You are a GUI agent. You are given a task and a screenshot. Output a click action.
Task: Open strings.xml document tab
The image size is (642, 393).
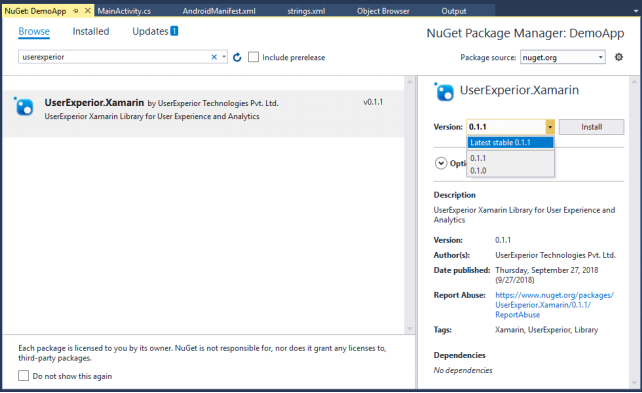pos(306,11)
